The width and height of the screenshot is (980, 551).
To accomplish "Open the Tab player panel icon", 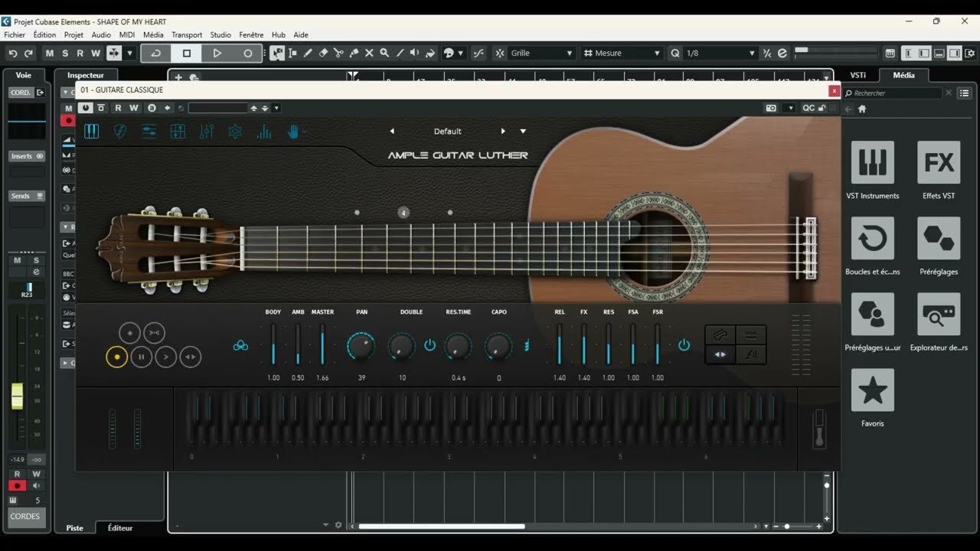I will point(149,132).
